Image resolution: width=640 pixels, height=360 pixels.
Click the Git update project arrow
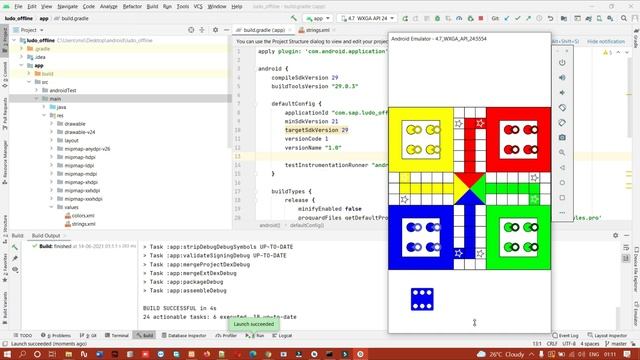click(507, 18)
